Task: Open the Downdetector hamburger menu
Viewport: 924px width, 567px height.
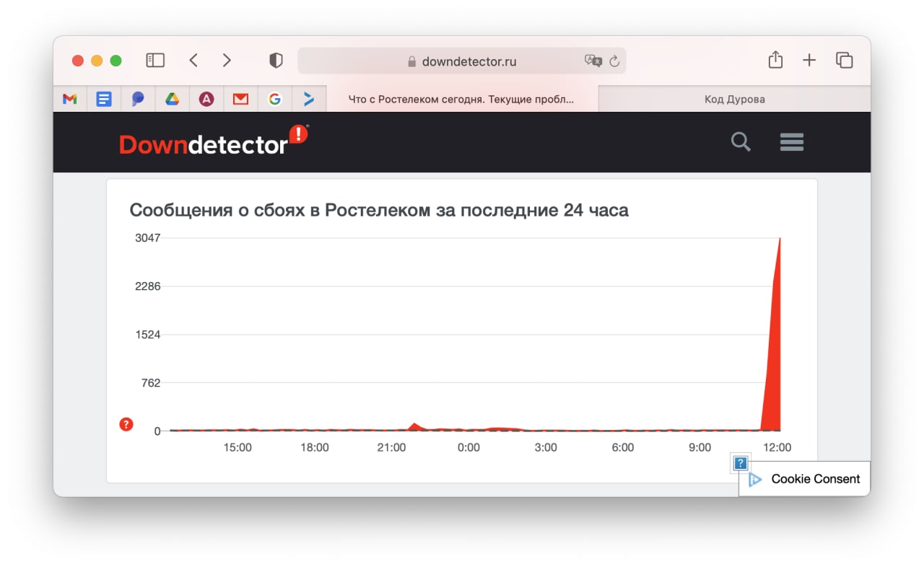Action: (x=792, y=142)
